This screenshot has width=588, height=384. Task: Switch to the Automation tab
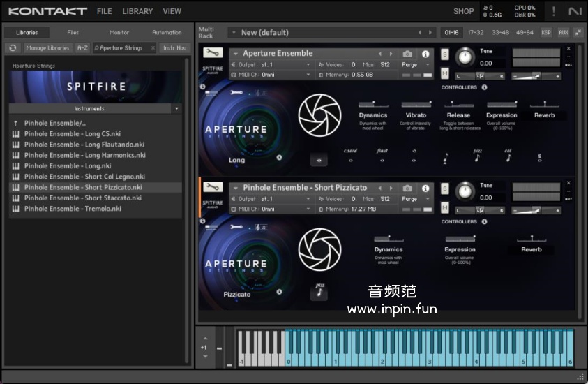[167, 32]
